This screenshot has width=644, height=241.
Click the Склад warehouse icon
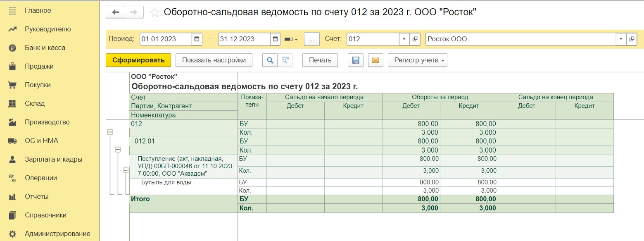pyautogui.click(x=12, y=104)
